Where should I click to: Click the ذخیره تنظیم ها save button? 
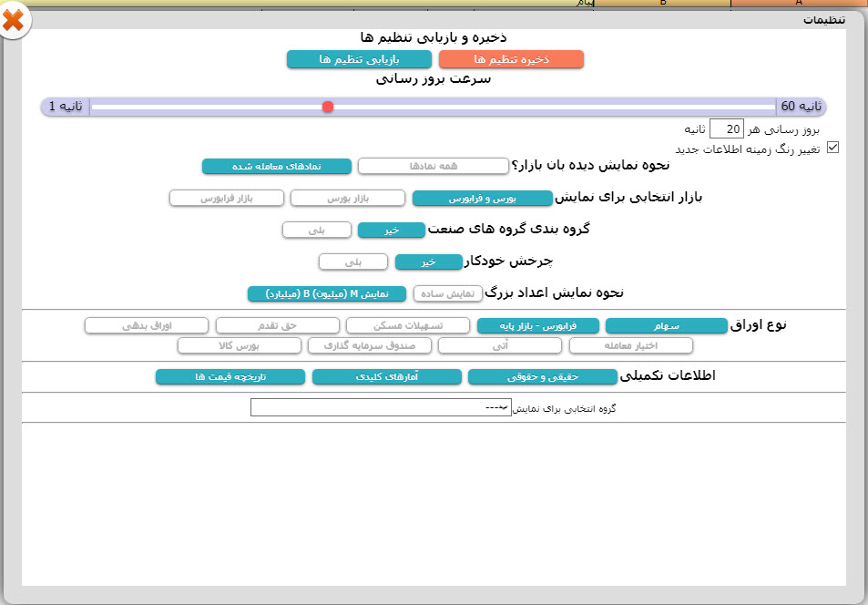coord(511,59)
